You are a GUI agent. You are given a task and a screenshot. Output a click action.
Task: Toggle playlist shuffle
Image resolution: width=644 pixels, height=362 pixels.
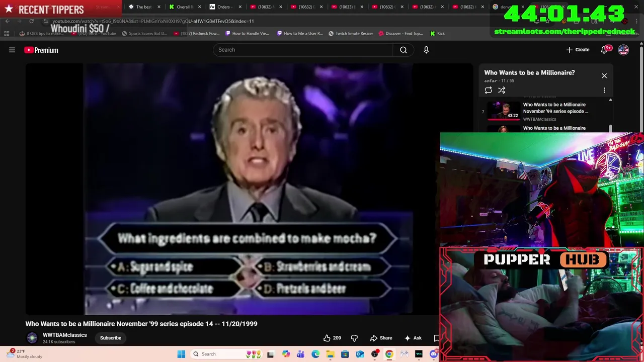pyautogui.click(x=502, y=90)
